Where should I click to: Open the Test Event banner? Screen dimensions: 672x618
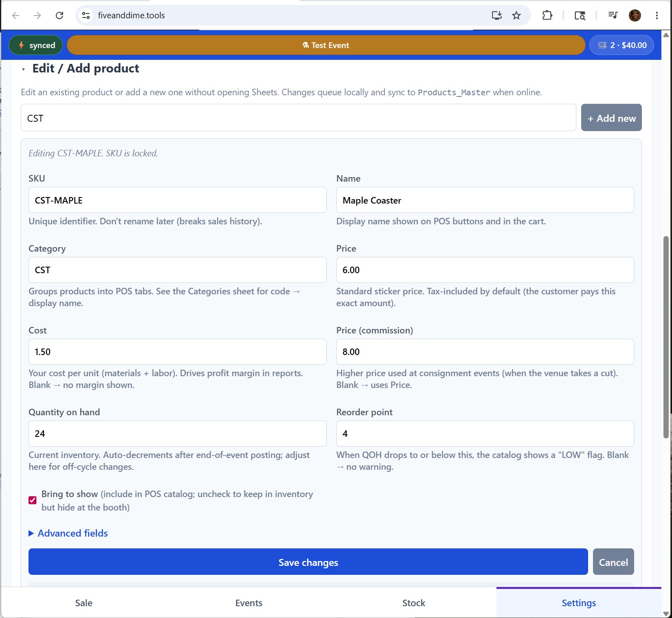(x=326, y=45)
